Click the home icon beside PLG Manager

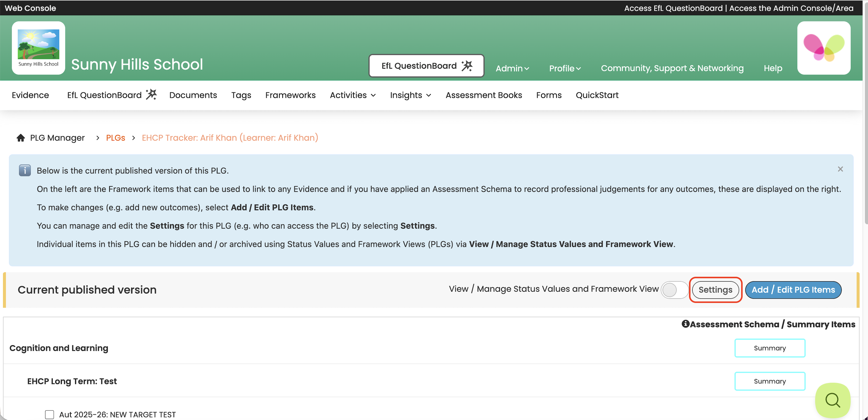pyautogui.click(x=20, y=138)
